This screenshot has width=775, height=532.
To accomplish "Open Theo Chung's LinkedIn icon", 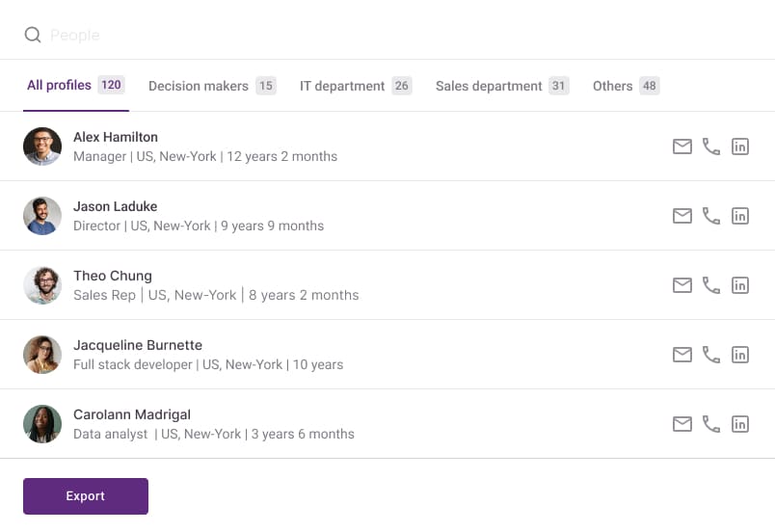I will [x=740, y=285].
